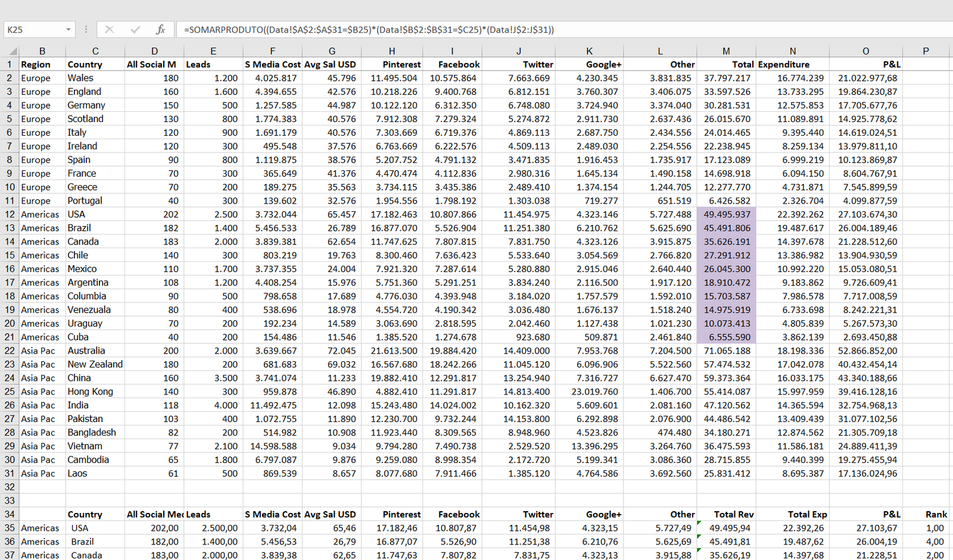The image size is (953, 560).
Task: Select column B header
Action: click(x=42, y=51)
